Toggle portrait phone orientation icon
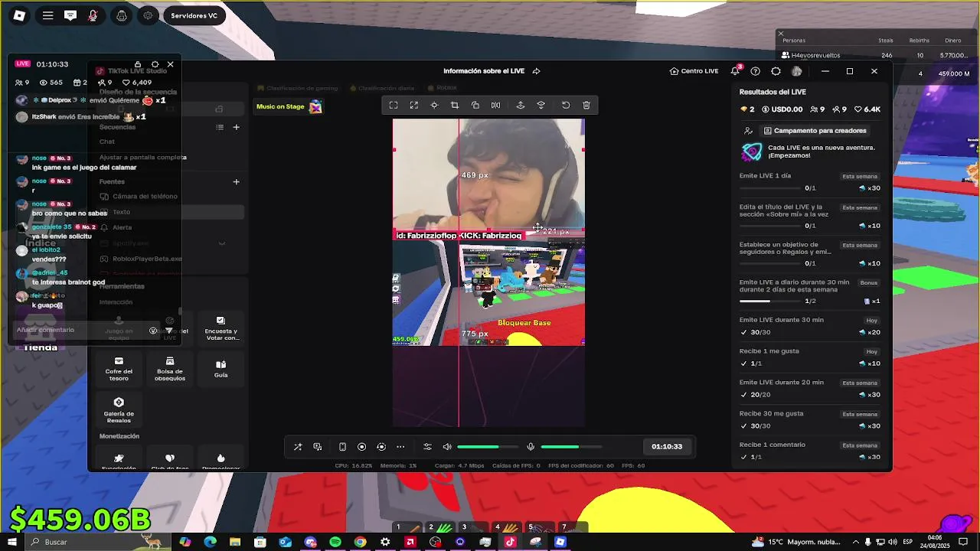980x551 pixels. coord(342,447)
